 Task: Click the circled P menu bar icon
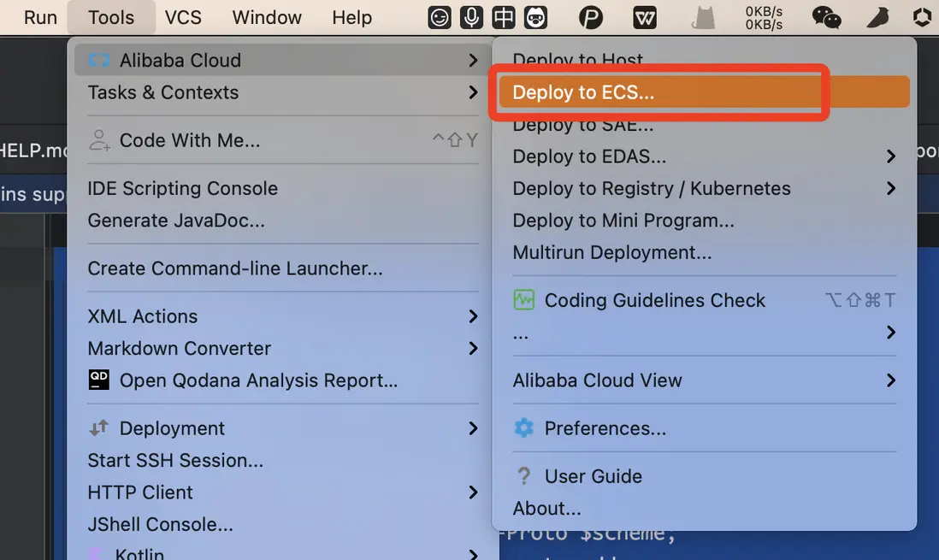click(590, 17)
